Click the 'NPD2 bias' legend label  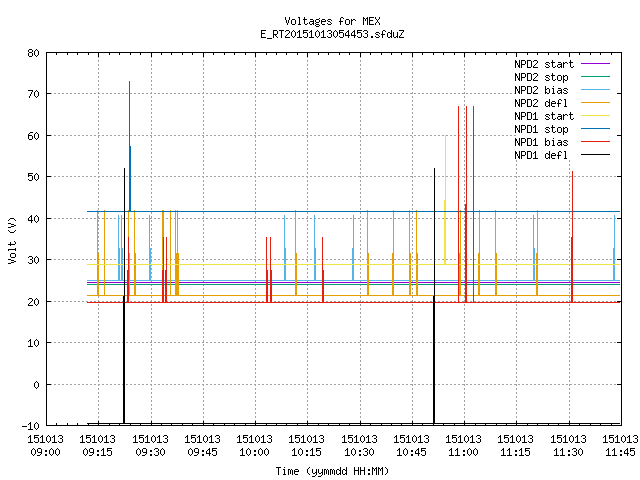tap(541, 90)
